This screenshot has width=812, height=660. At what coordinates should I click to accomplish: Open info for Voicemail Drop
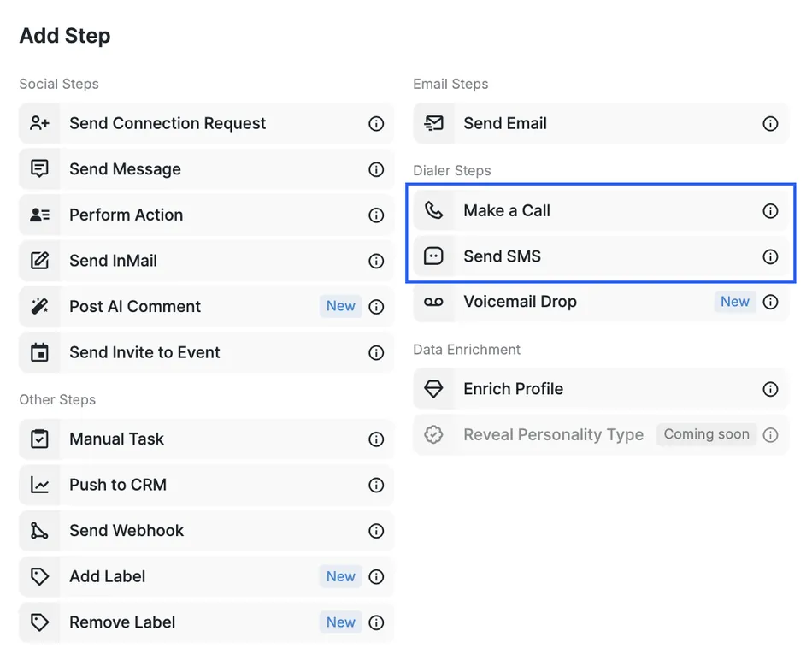click(770, 302)
